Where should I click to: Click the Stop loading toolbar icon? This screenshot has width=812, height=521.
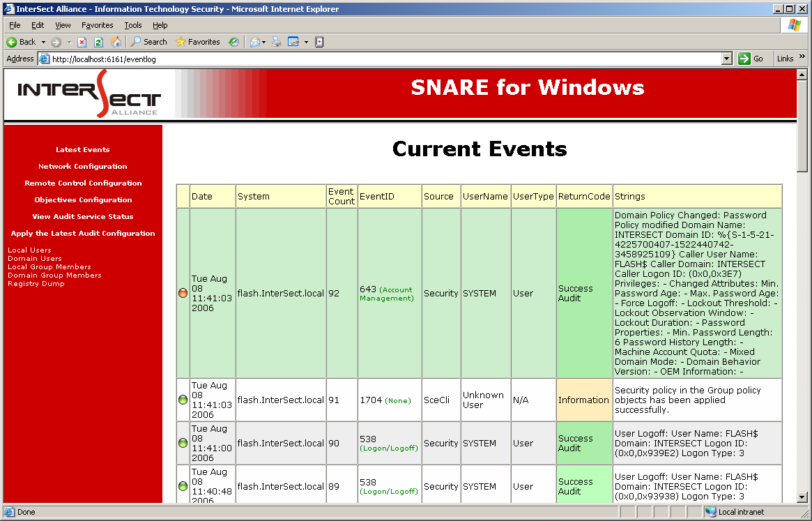[x=82, y=42]
